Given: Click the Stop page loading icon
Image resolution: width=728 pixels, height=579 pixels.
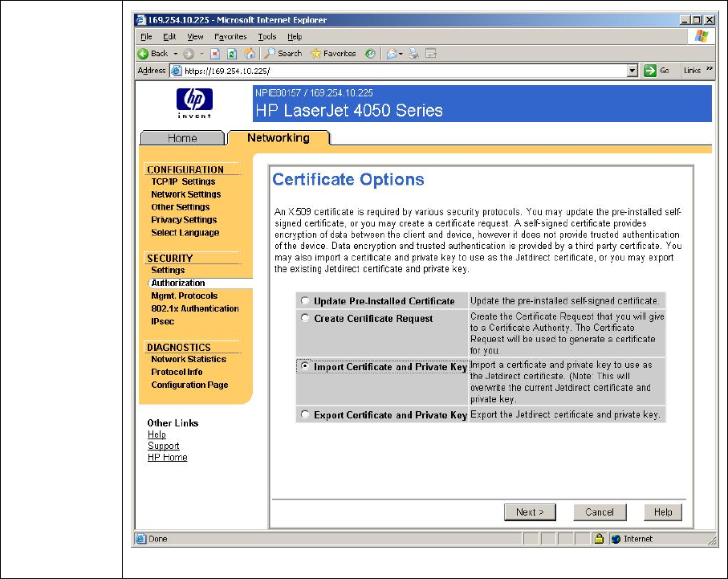Looking at the screenshot, I should 215,54.
